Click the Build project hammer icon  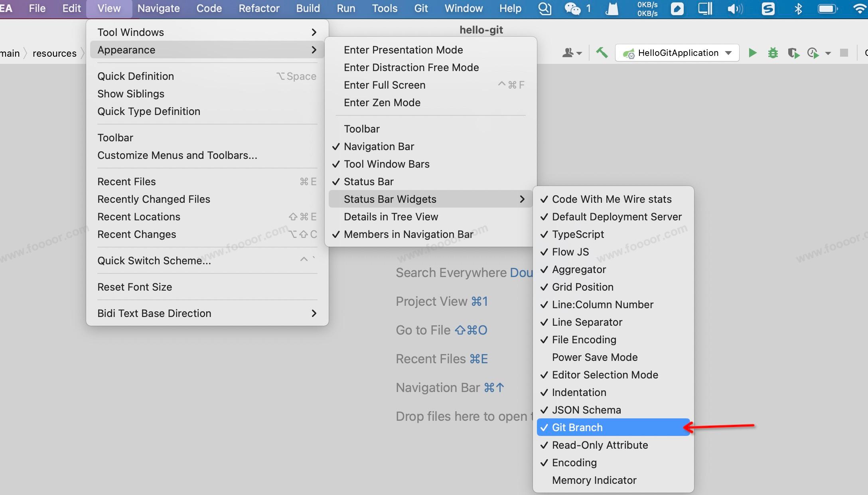point(602,53)
